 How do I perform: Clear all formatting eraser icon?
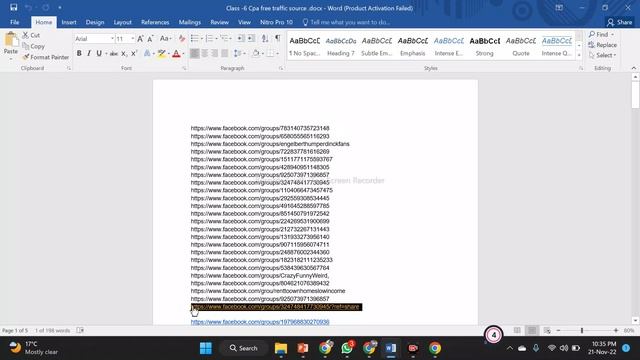[x=182, y=39]
